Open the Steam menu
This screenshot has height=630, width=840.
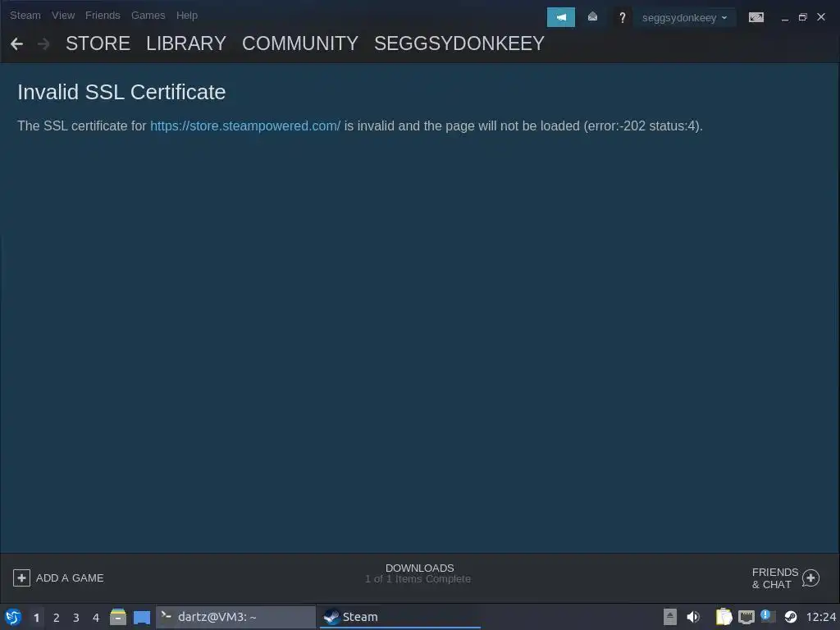25,16
